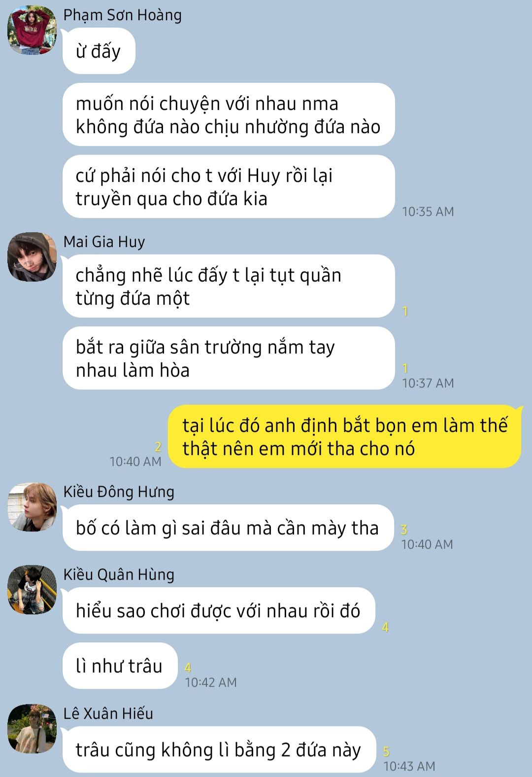Tap the 10:35 AM timestamp

(428, 212)
